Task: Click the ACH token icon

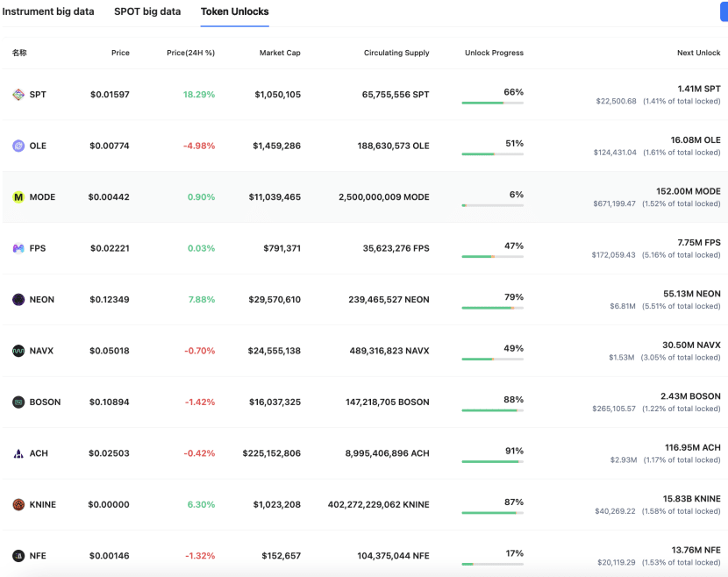Action: click(x=18, y=453)
